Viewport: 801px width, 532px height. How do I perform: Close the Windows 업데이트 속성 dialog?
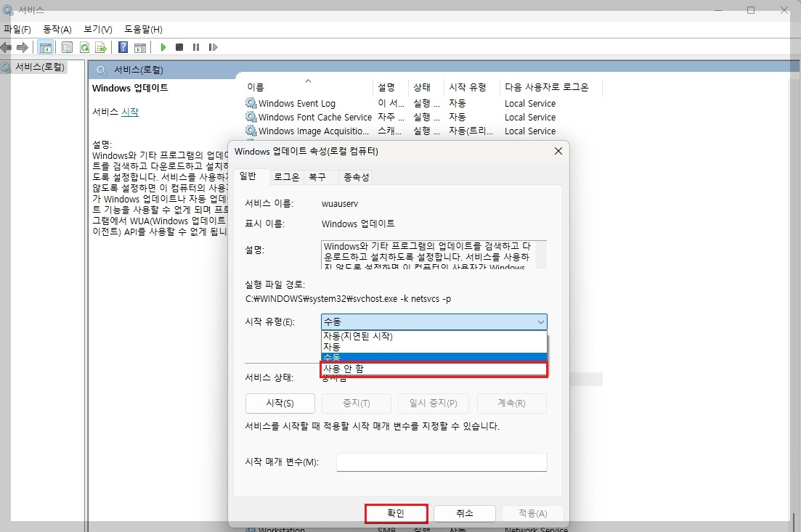click(558, 151)
